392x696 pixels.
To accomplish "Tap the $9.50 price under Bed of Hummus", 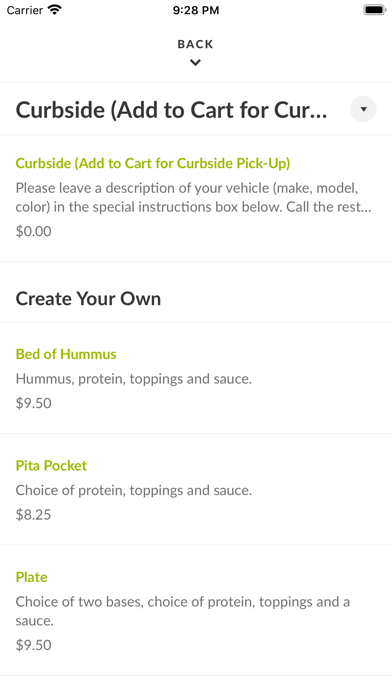I will pyautogui.click(x=33, y=403).
